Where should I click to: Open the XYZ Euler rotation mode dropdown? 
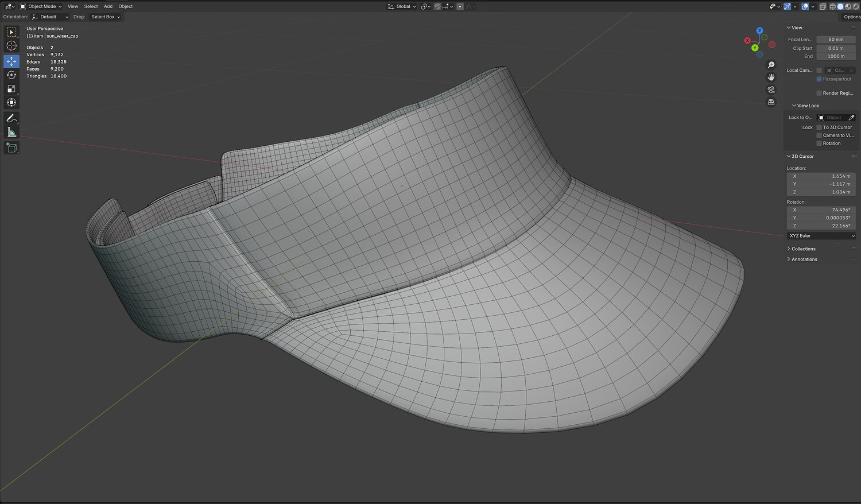pos(821,236)
